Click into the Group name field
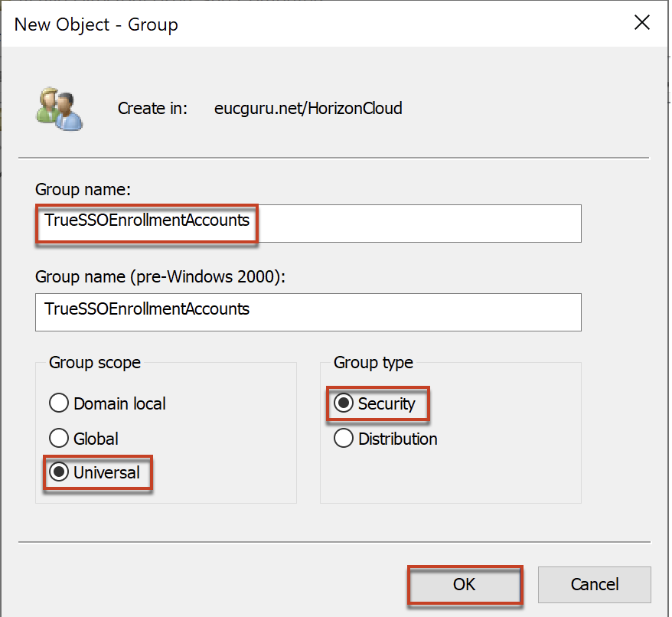Image resolution: width=672 pixels, height=617 pixels. (x=308, y=224)
